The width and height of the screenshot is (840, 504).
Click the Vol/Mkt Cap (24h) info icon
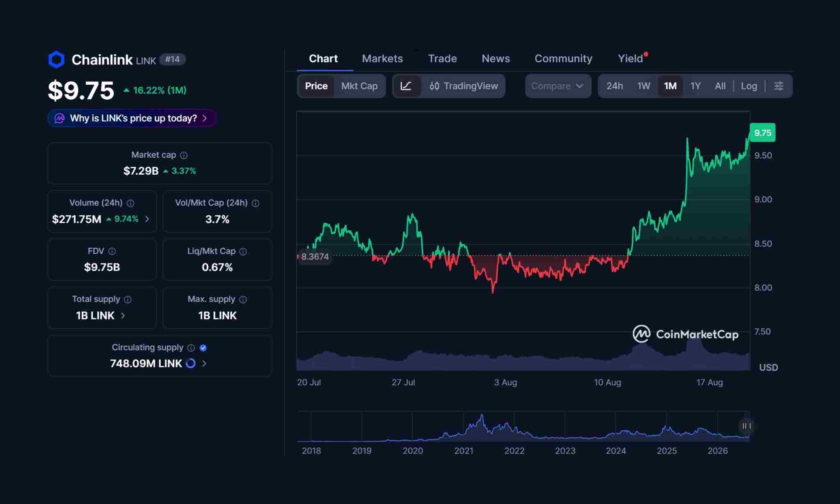(256, 203)
